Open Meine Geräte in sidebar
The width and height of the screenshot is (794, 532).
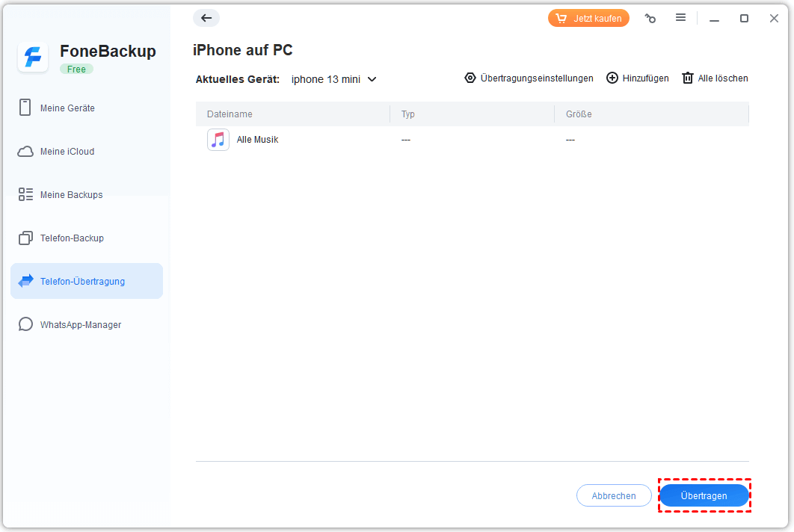click(67, 108)
